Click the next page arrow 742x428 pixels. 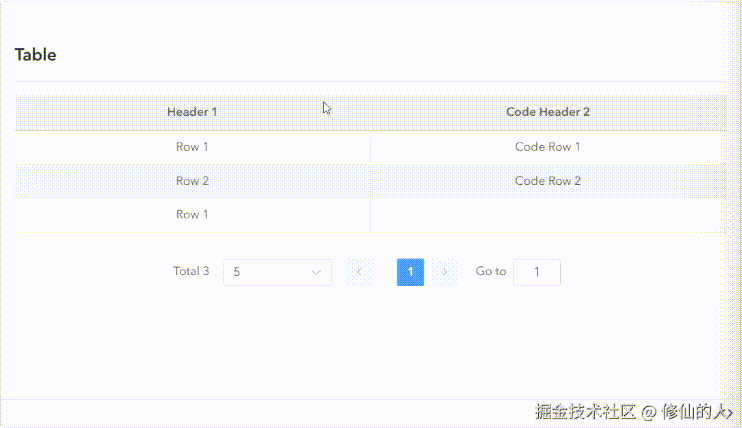[x=444, y=272]
